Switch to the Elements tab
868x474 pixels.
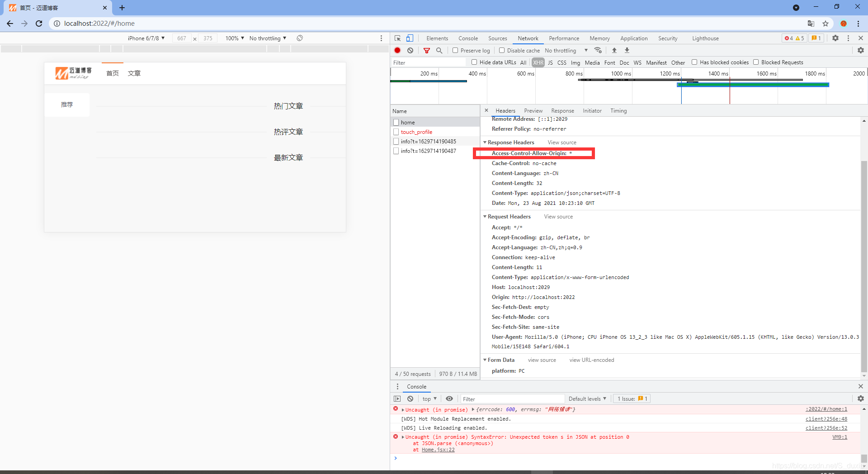click(x=437, y=38)
